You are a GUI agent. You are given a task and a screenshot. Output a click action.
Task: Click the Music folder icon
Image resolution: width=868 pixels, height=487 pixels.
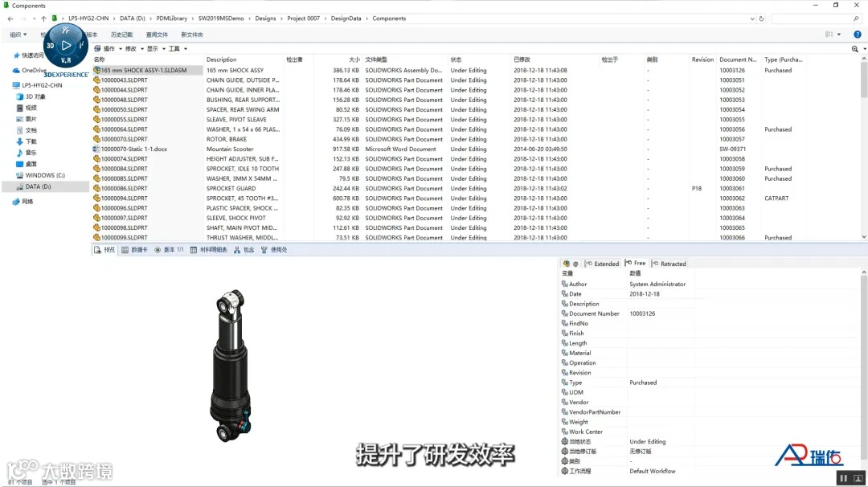pos(20,153)
